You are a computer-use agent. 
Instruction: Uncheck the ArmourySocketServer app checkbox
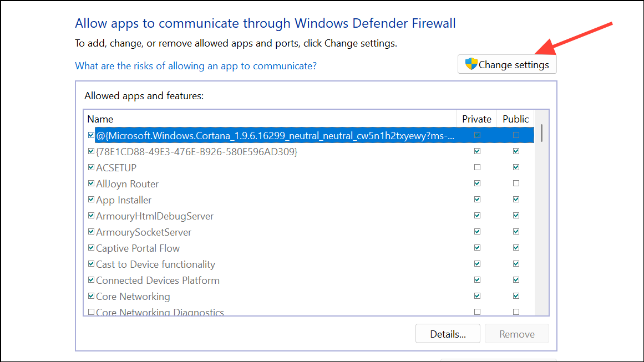click(x=91, y=231)
